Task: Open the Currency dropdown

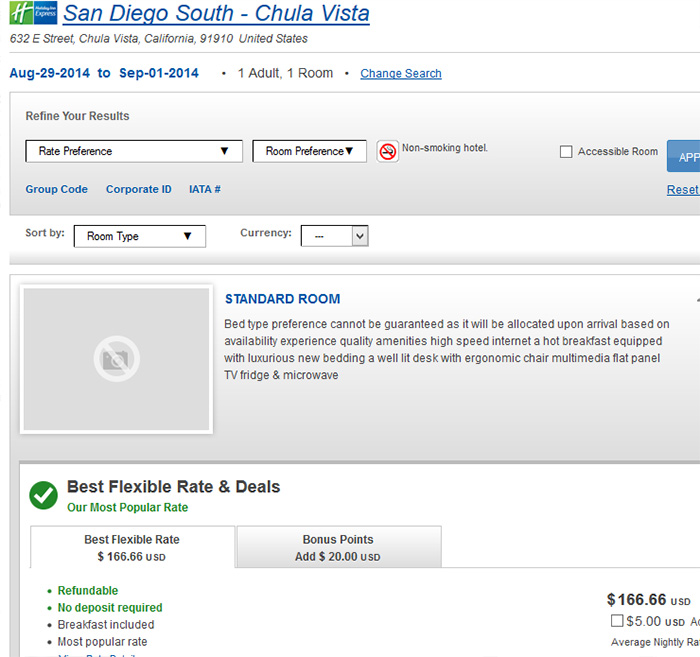Action: (x=335, y=236)
